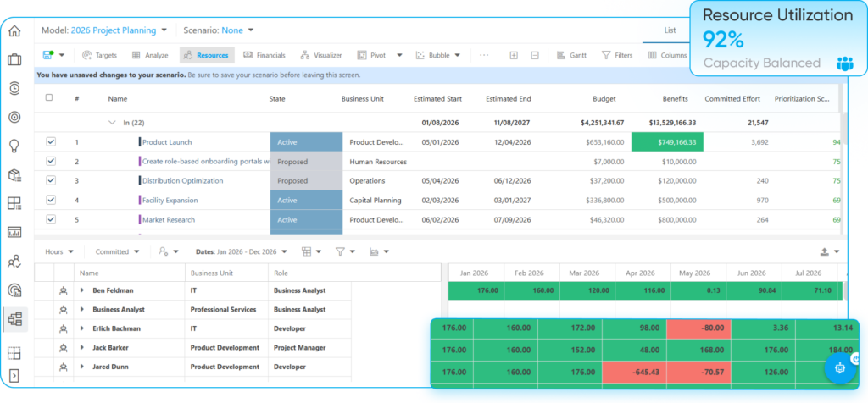
Task: Uncheck the Distribution Optimization row checkbox
Action: [51, 180]
